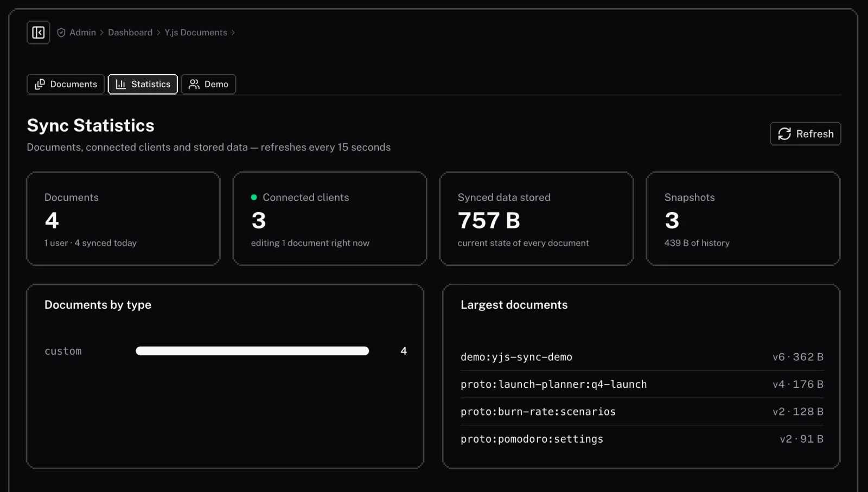Click the custom type label
This screenshot has height=492, width=868.
click(x=63, y=351)
